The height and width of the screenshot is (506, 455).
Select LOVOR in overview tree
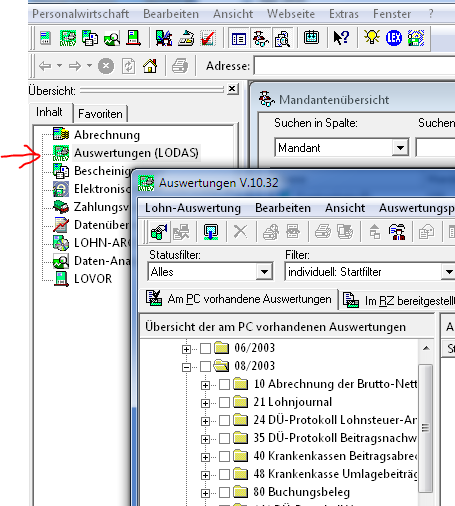pos(93,279)
